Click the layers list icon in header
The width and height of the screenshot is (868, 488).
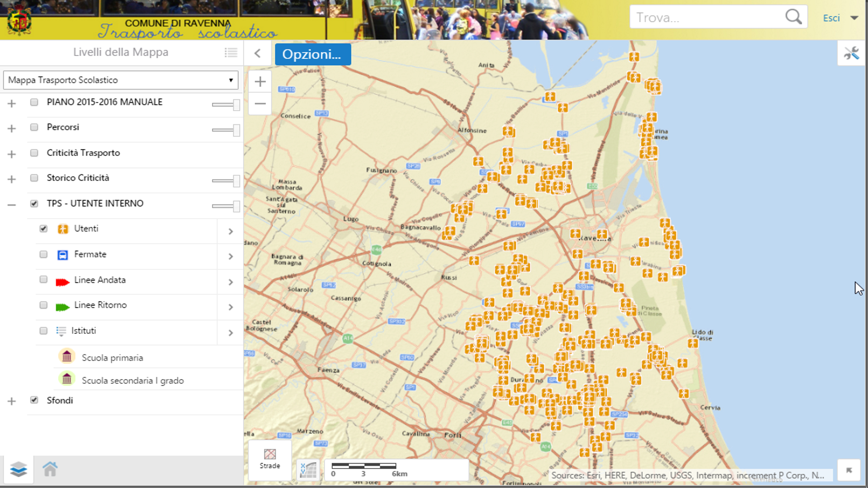click(231, 52)
